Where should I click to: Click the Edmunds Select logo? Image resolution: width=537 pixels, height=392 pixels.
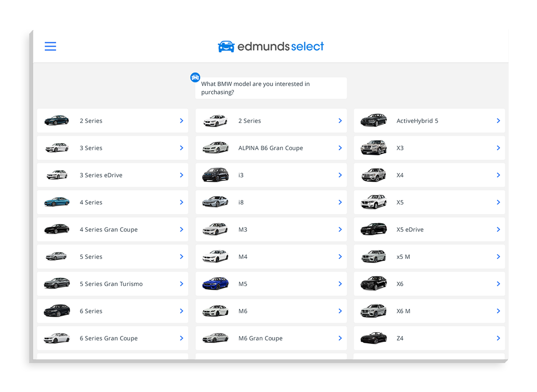click(x=271, y=46)
